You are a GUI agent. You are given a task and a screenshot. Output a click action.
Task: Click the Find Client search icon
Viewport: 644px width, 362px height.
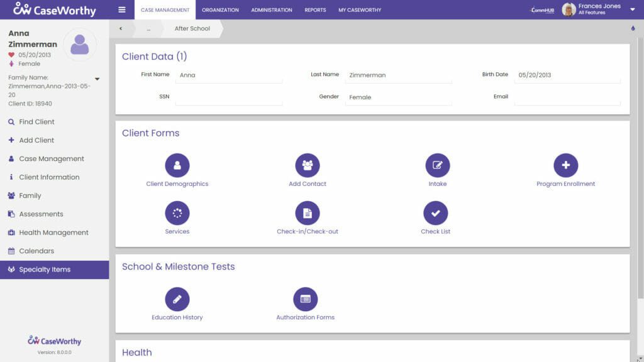pyautogui.click(x=11, y=122)
